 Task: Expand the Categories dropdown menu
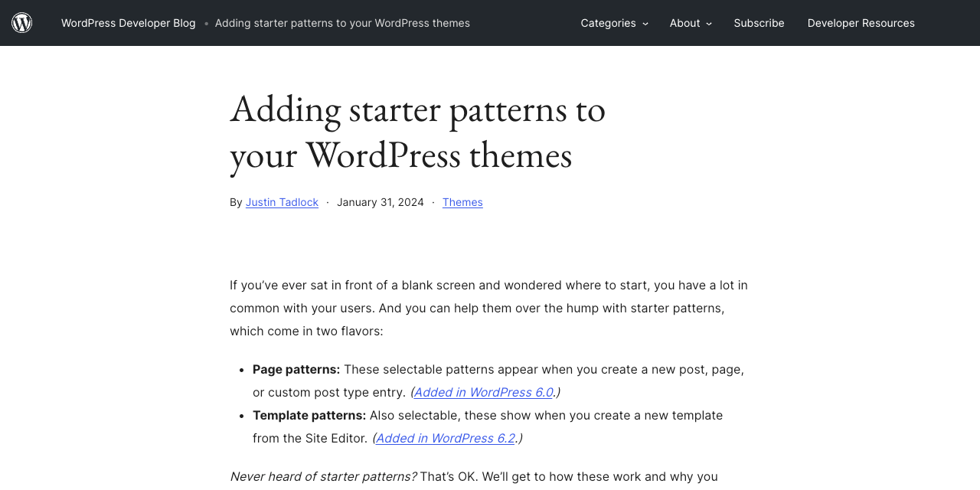tap(614, 23)
